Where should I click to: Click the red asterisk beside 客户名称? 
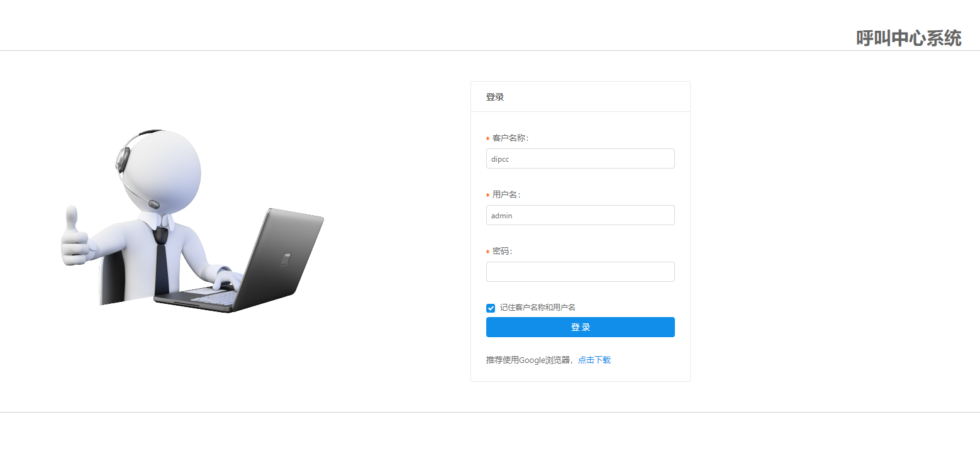(487, 137)
